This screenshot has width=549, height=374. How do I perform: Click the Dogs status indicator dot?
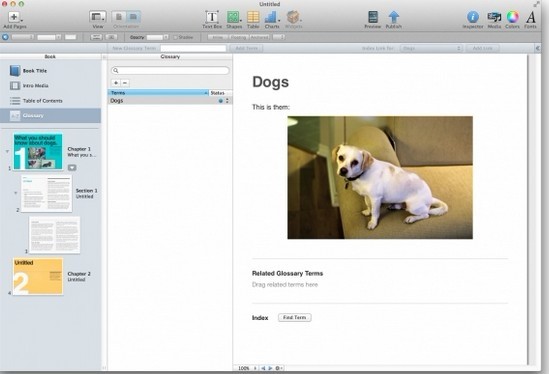click(x=221, y=101)
